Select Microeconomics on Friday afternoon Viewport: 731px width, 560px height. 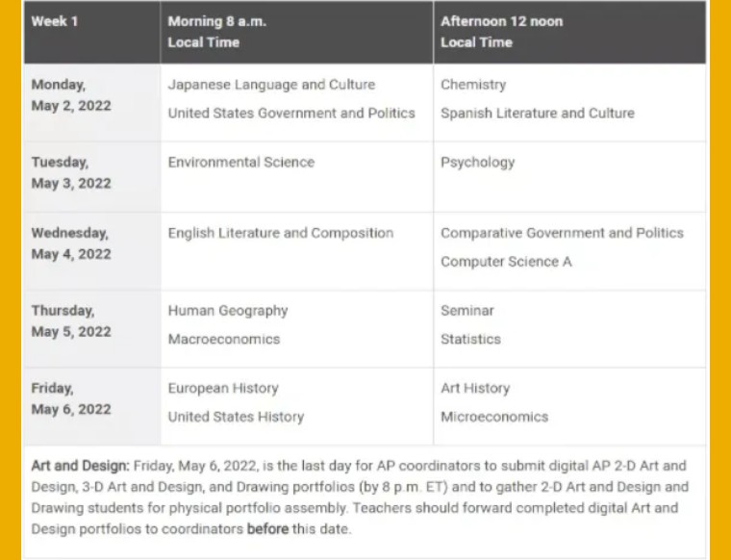click(494, 417)
